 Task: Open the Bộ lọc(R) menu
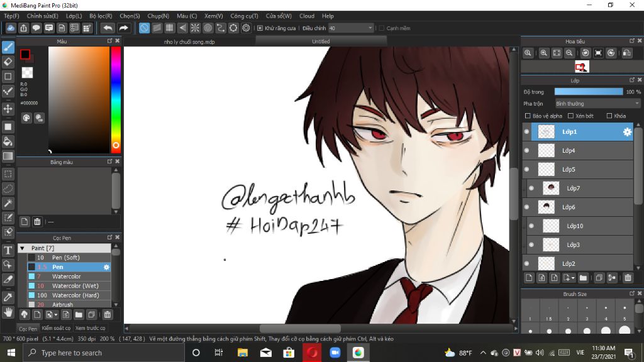[101, 16]
